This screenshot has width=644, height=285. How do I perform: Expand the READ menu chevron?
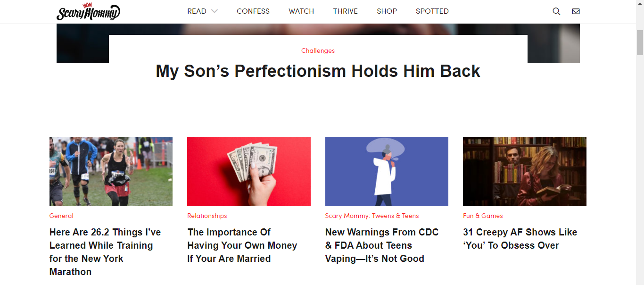(x=215, y=11)
